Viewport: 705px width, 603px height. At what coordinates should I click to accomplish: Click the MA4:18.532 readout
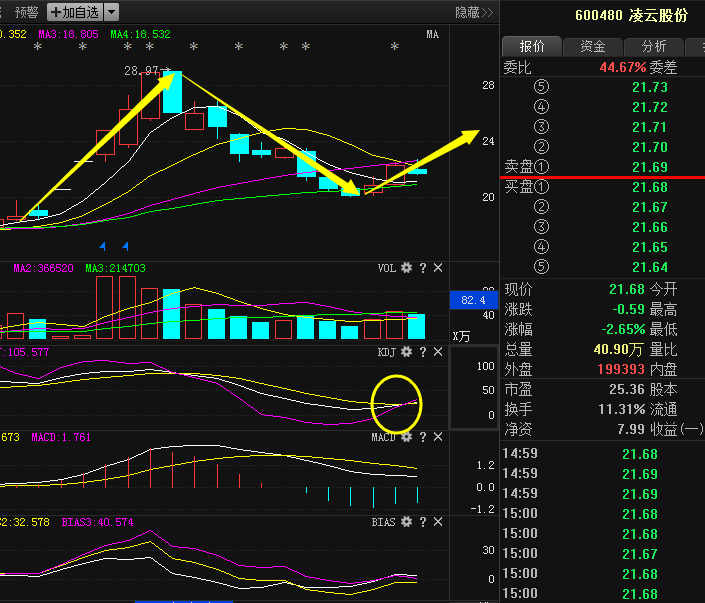tap(141, 34)
